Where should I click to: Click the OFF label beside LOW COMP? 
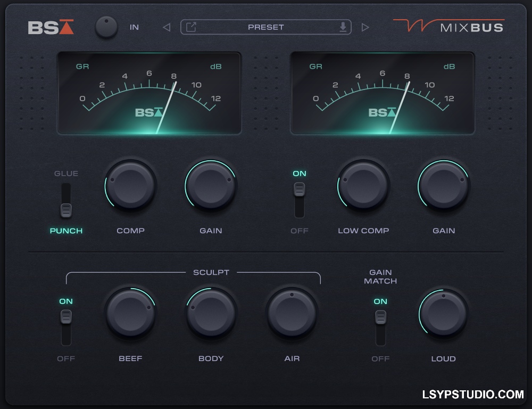pyautogui.click(x=299, y=231)
